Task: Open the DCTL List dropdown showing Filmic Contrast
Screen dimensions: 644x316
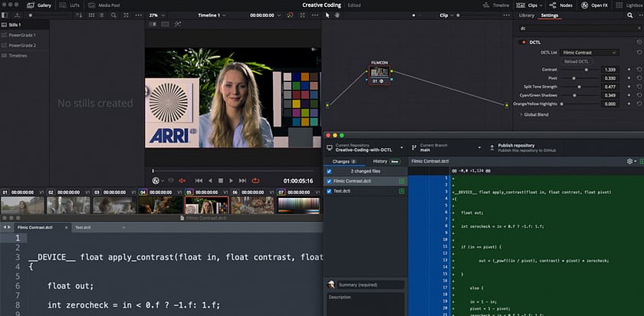Action: point(590,53)
